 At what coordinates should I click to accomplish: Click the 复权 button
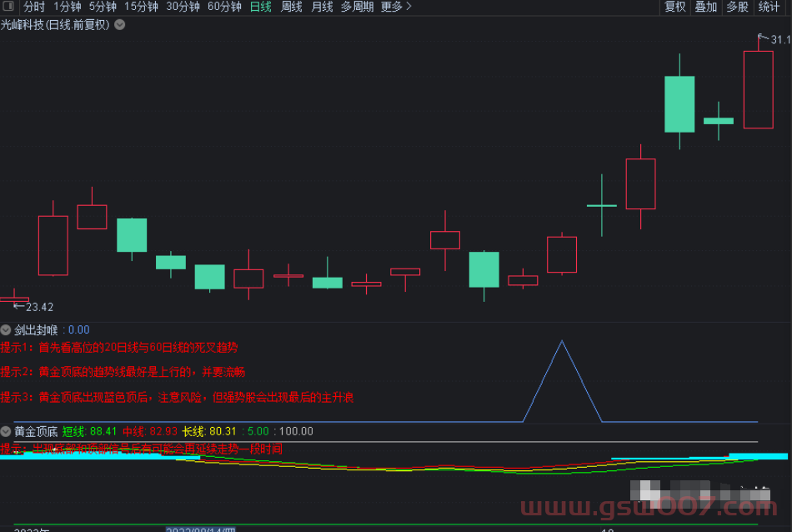coord(675,7)
